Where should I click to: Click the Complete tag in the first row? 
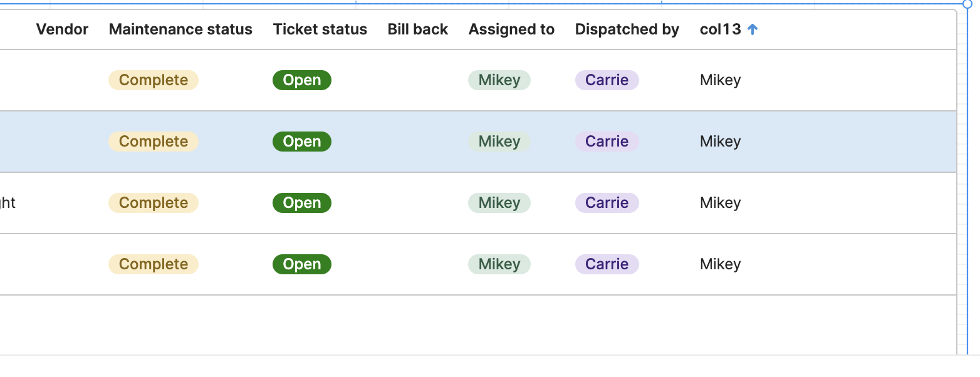tap(154, 80)
